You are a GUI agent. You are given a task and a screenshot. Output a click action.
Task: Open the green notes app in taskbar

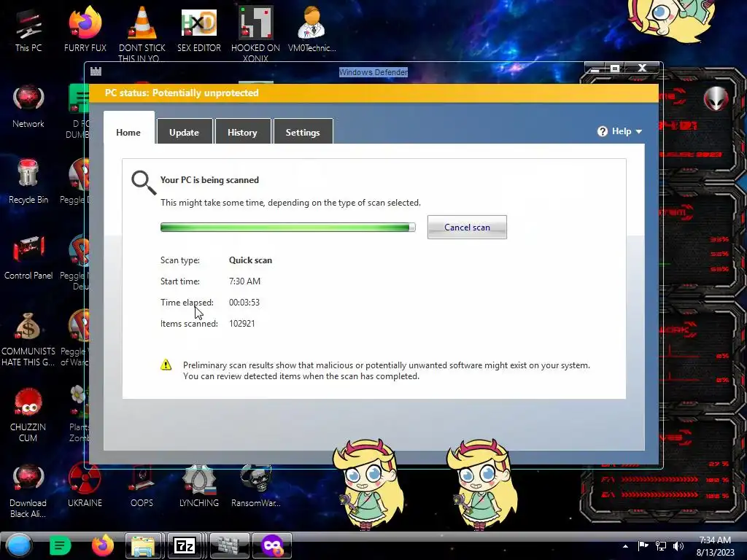[x=60, y=545]
